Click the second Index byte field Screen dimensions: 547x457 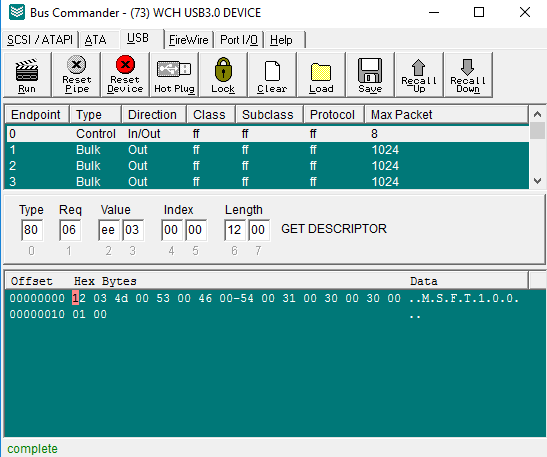pyautogui.click(x=196, y=230)
